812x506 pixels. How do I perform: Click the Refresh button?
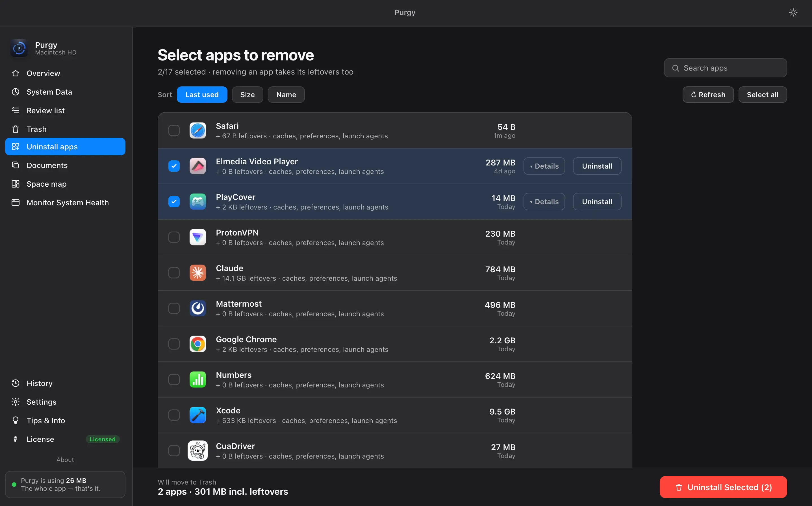708,95
